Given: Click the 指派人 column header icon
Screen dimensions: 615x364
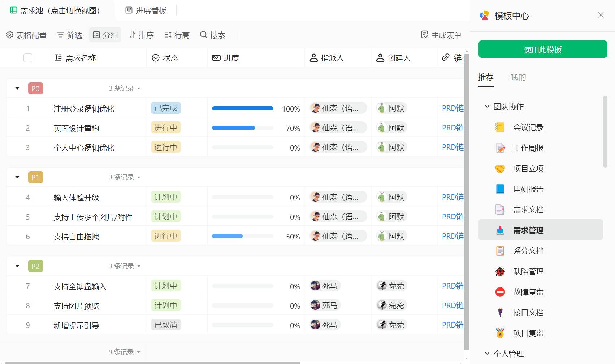Looking at the screenshot, I should pyautogui.click(x=314, y=58).
